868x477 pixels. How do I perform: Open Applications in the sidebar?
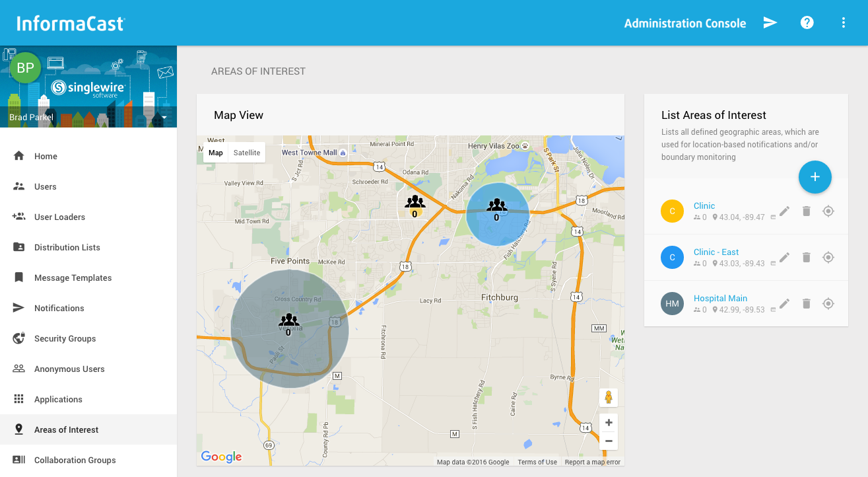coord(88,399)
